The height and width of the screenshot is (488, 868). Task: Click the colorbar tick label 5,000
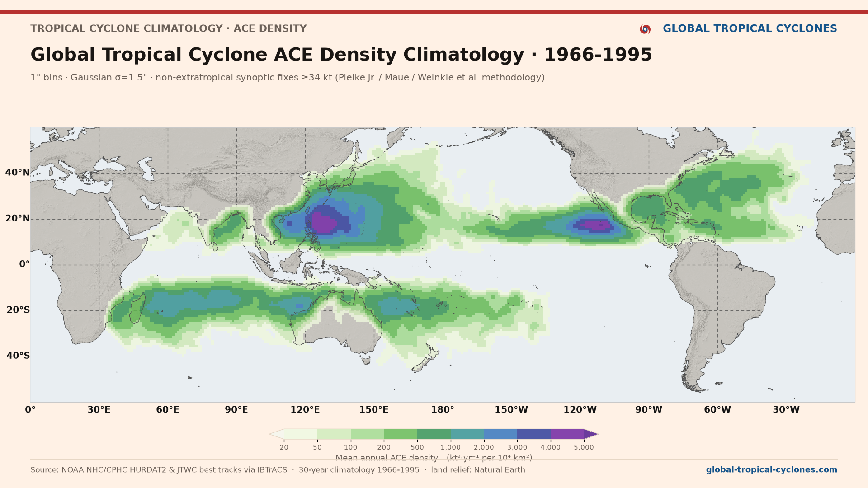coord(584,447)
